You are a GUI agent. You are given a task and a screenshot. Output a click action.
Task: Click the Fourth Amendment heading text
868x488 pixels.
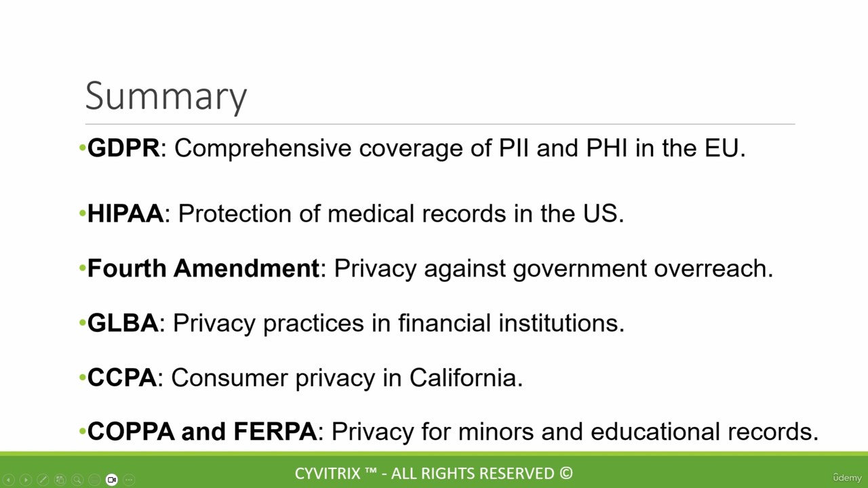(203, 268)
